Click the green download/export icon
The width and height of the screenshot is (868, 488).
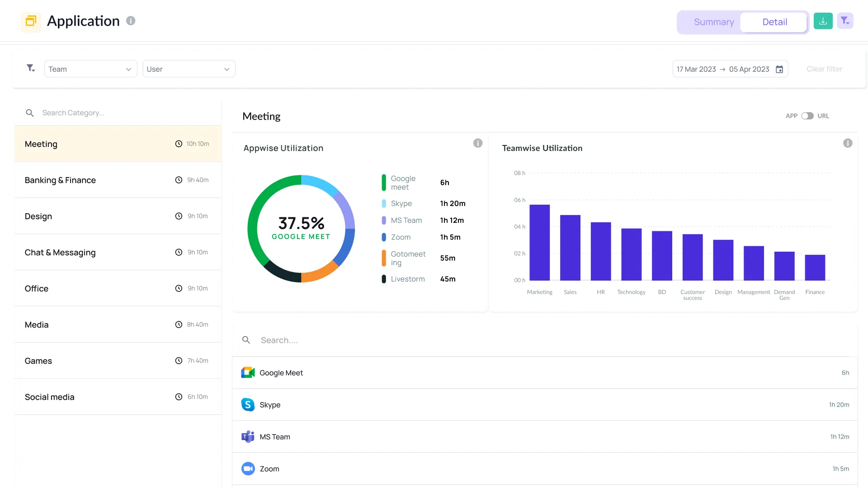click(x=823, y=21)
